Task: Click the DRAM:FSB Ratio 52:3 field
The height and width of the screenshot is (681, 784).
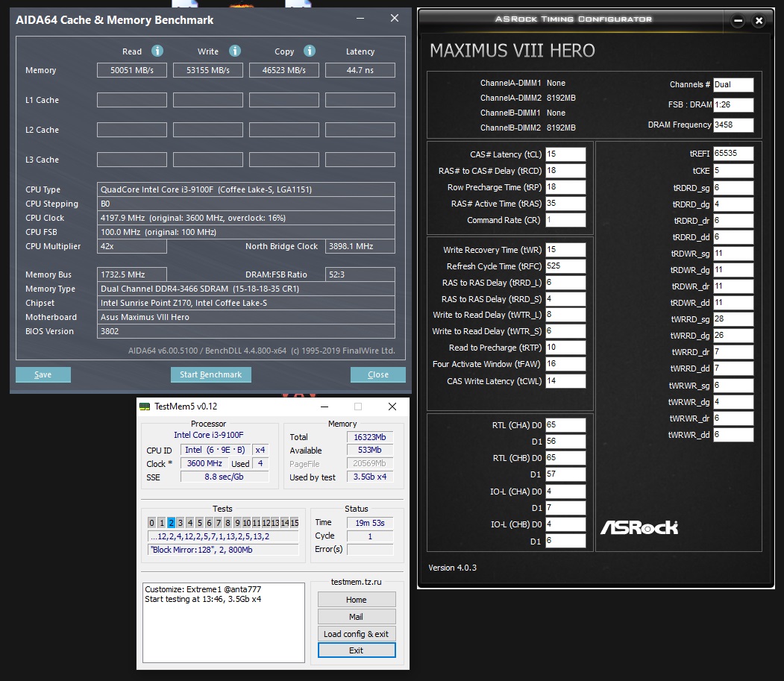Action: click(x=360, y=274)
